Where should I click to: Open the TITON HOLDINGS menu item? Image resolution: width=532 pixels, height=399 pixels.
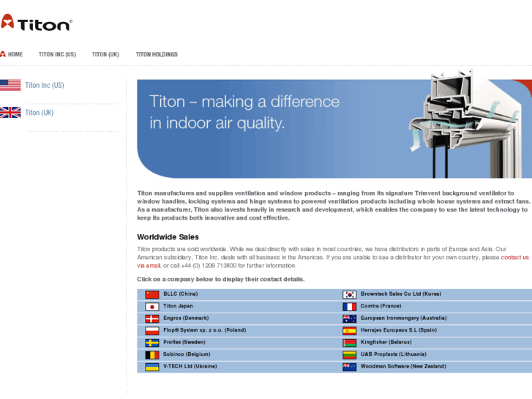(157, 54)
